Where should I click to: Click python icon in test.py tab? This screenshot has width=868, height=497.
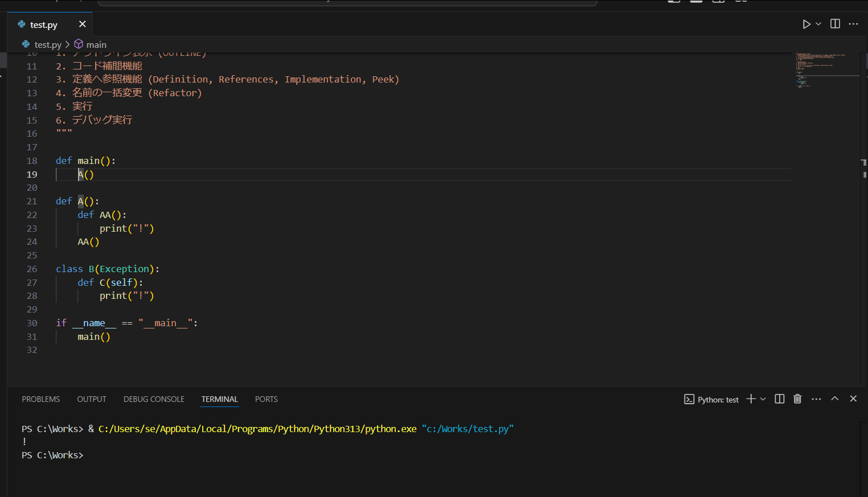pos(22,24)
